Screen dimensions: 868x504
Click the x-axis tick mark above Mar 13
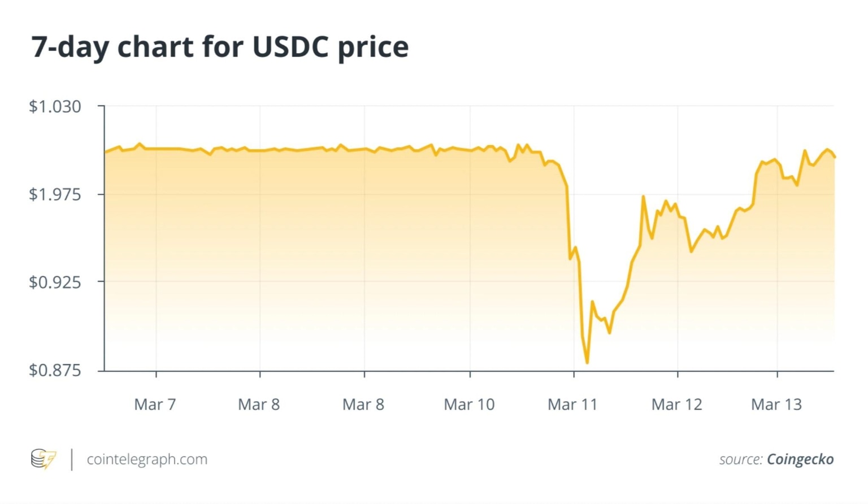click(778, 373)
